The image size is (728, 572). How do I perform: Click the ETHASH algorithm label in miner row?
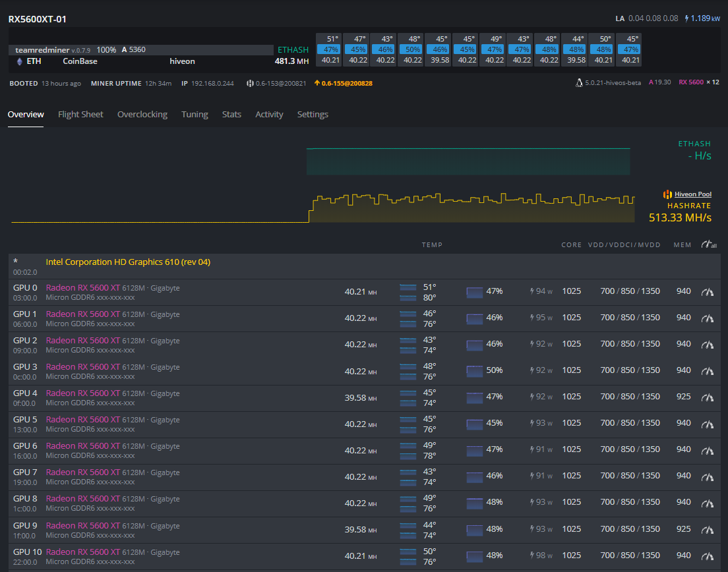tap(293, 49)
